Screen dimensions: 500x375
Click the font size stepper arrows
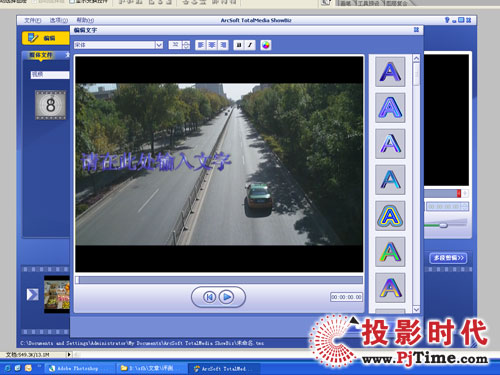186,45
